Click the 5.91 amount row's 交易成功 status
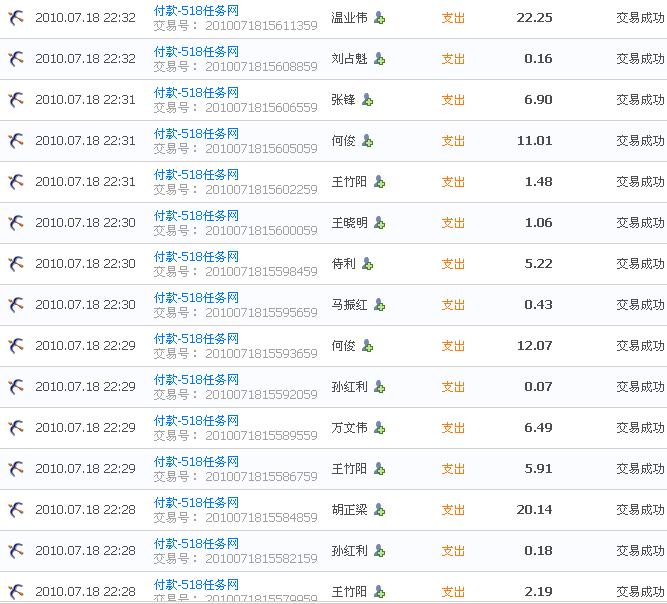The width and height of the screenshot is (667, 604). coord(640,469)
